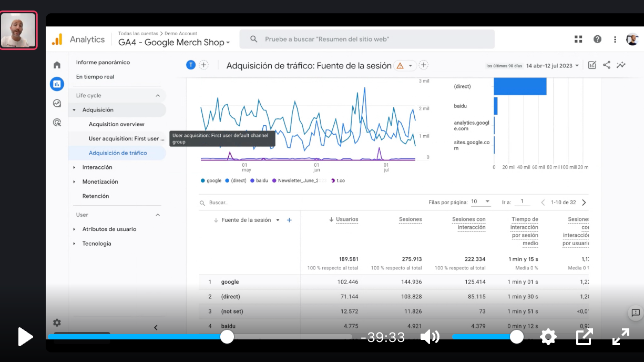Open video in new window icon
Viewport: 644px width, 362px height.
pos(585,337)
